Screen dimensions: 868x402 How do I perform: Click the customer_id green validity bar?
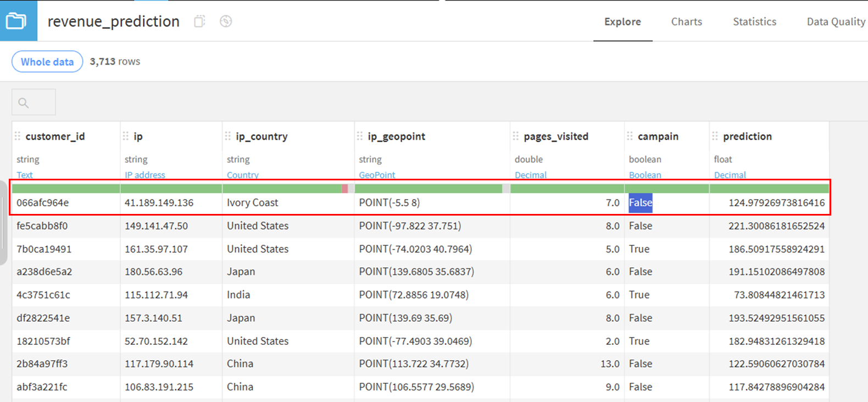click(66, 189)
